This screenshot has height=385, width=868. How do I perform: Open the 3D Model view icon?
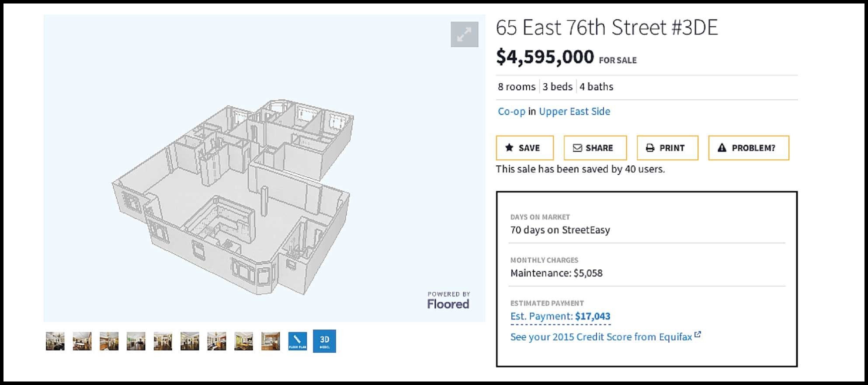[x=325, y=341]
